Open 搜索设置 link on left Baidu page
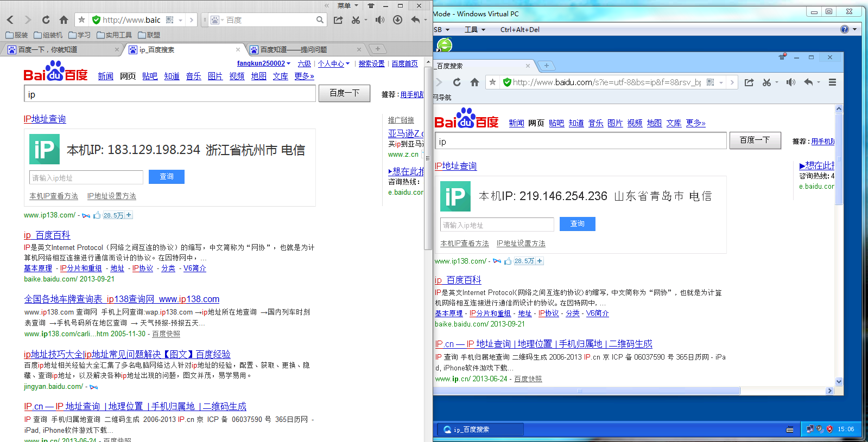868x442 pixels. pos(372,63)
